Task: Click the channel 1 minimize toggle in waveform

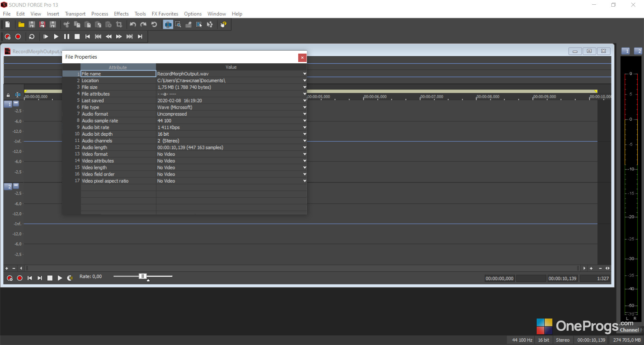Action: [16, 103]
